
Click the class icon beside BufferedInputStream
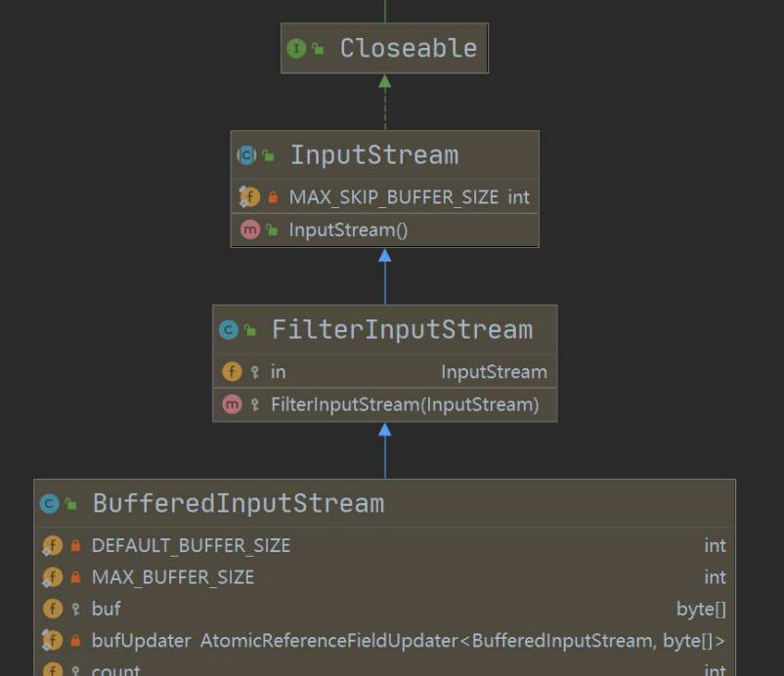coord(49,504)
